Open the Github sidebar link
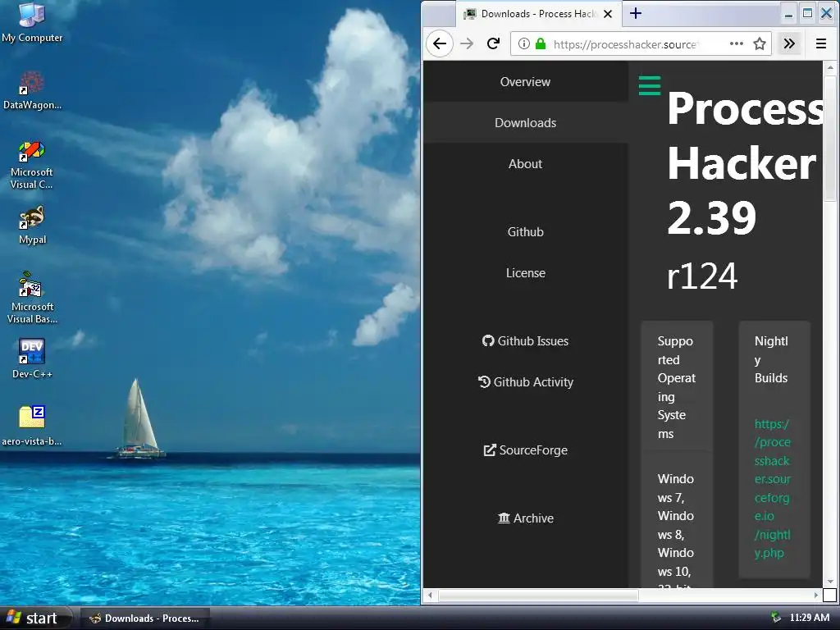This screenshot has height=630, width=840. click(525, 232)
